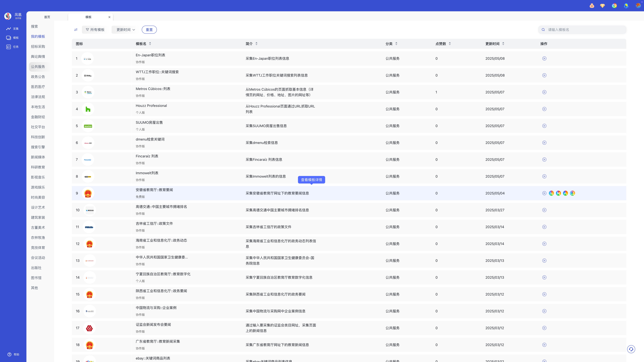This screenshot has height=362, width=644.
Task: Switch to the 模板 tab
Action: click(x=88, y=17)
